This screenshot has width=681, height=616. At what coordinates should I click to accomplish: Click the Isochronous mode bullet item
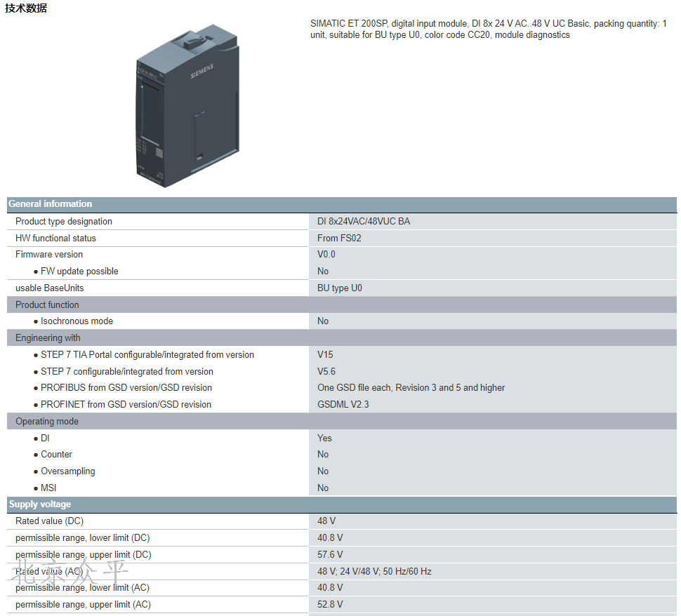click(77, 321)
